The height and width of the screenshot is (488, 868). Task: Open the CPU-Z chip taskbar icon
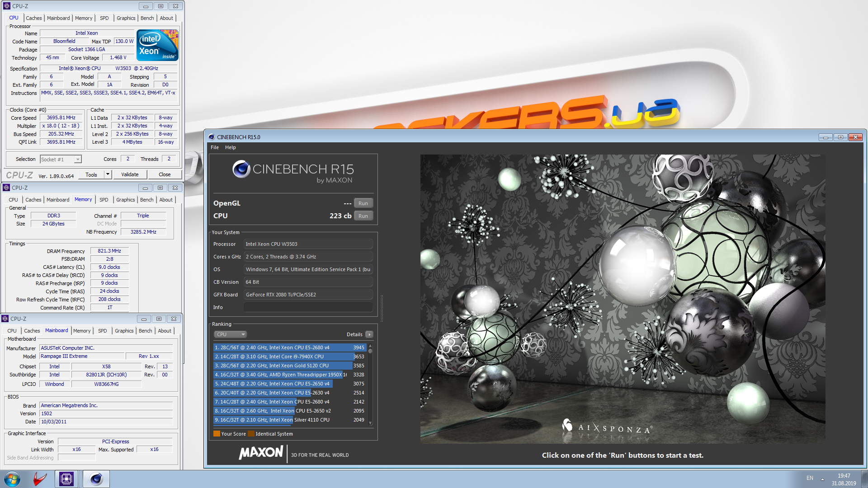coord(66,479)
